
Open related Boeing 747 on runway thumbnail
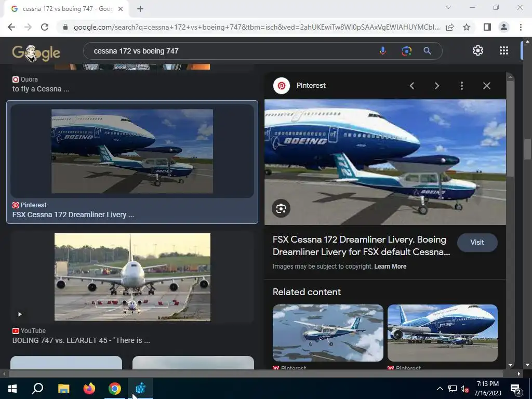[443, 333]
